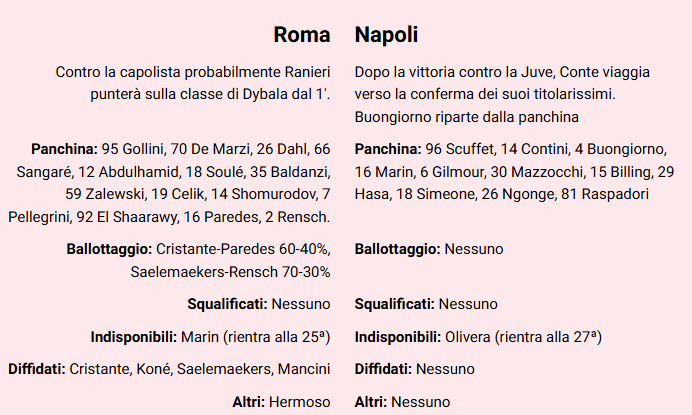Click the Marin rientra alla 25ª text
The image size is (692, 415).
click(256, 336)
